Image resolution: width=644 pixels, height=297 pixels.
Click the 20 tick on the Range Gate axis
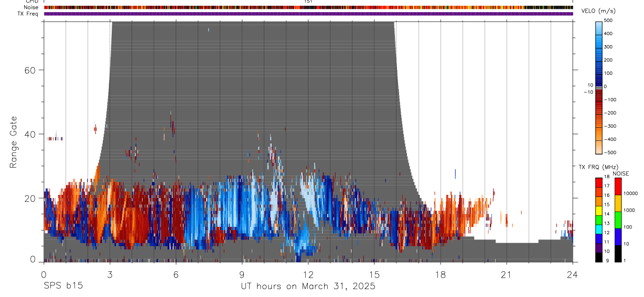30,198
